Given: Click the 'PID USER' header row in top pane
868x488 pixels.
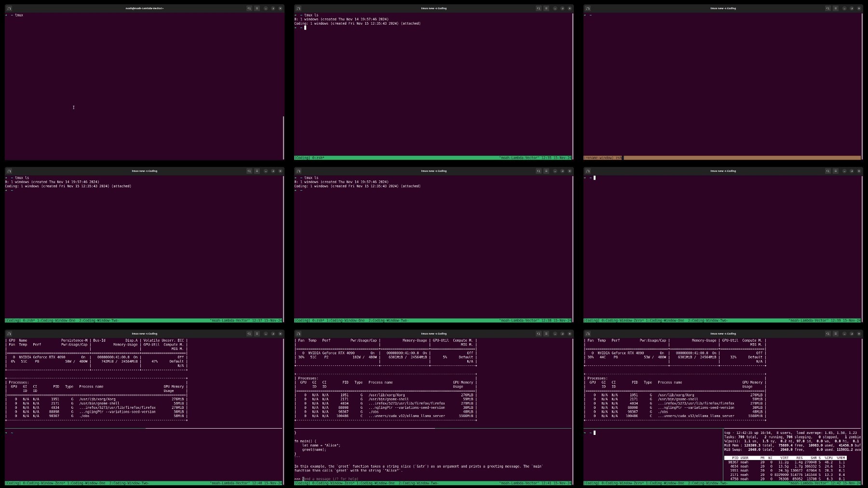Looking at the screenshot, I should [x=785, y=458].
